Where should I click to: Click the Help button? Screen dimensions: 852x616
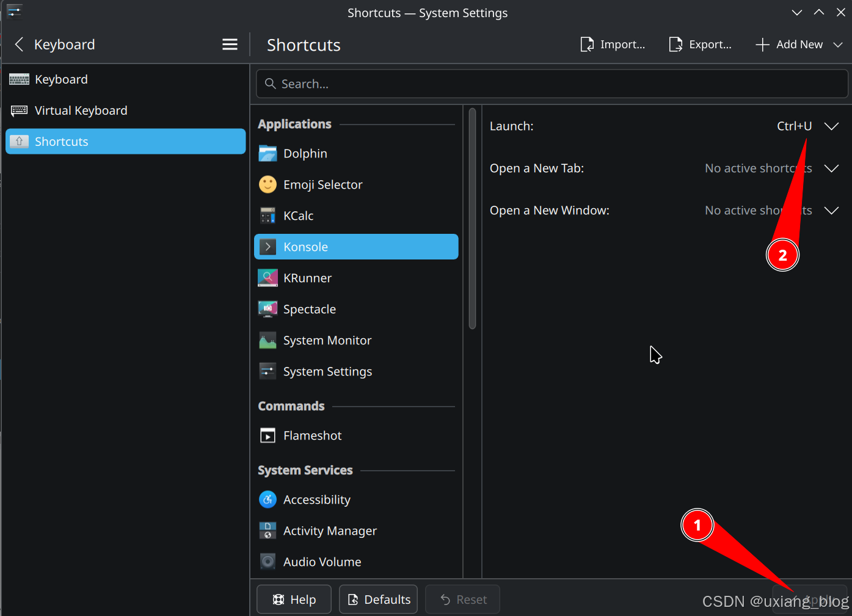(x=294, y=600)
